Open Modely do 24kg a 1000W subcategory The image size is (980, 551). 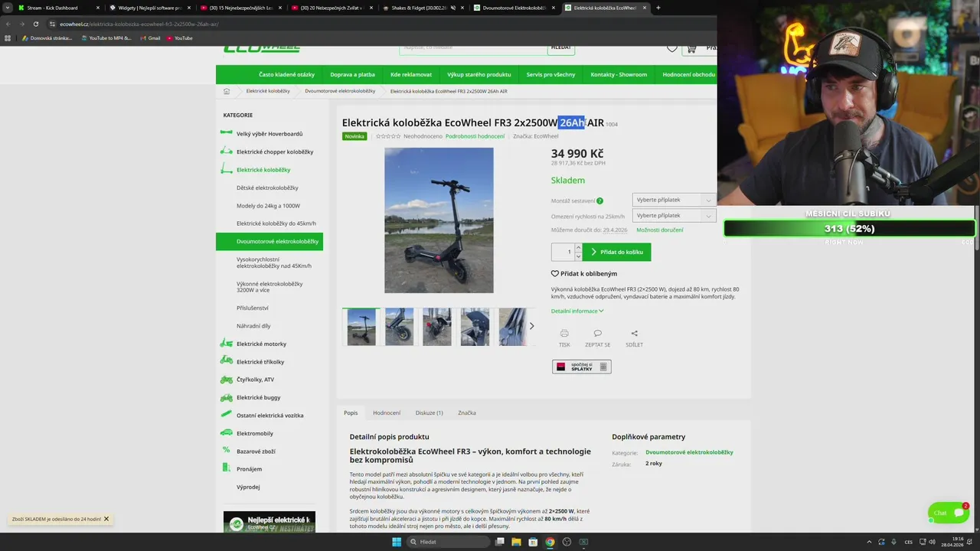click(268, 205)
